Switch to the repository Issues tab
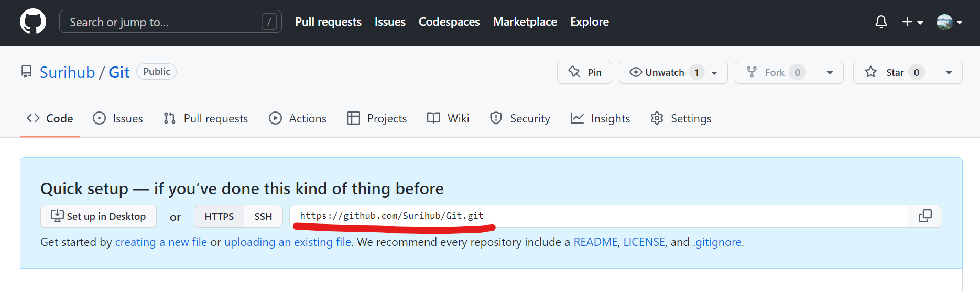The height and width of the screenshot is (291, 980). click(x=117, y=118)
